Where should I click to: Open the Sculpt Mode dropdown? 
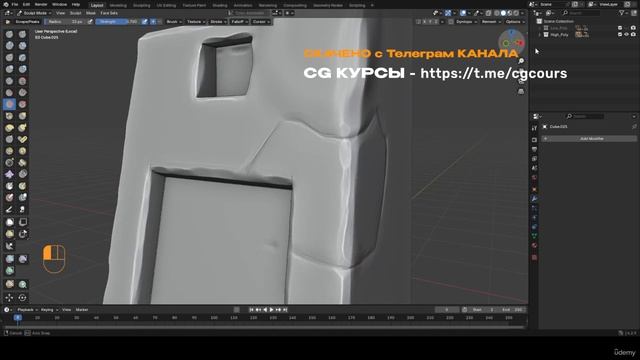click(34, 13)
